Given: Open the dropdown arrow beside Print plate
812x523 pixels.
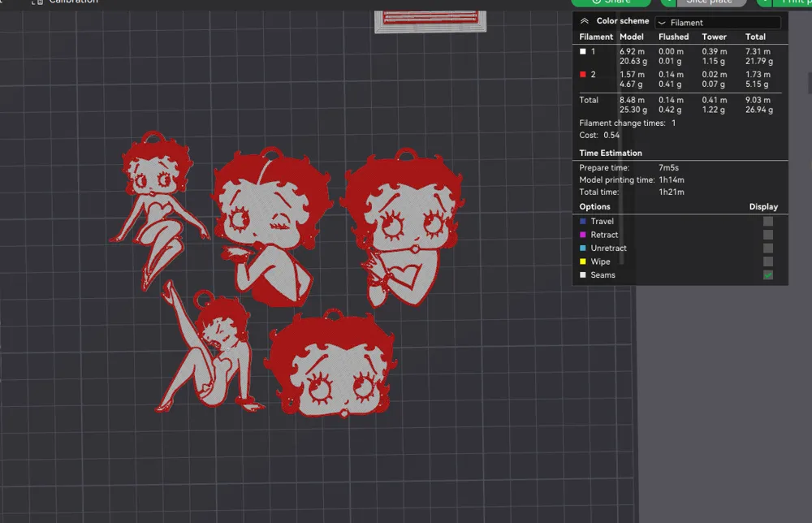Looking at the screenshot, I should pos(766,2).
